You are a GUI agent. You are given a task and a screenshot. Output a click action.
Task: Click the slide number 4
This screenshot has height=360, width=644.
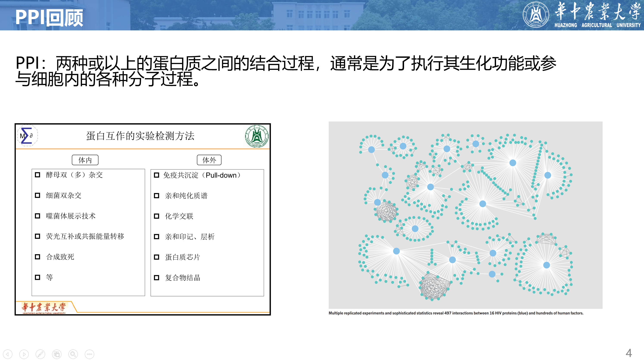[x=629, y=353]
